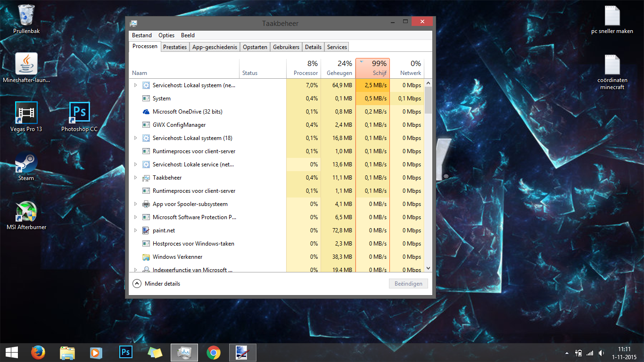Viewport: 644px width, 362px height.
Task: Click the Taakbeheer process icon in the list
Action: coord(146,178)
